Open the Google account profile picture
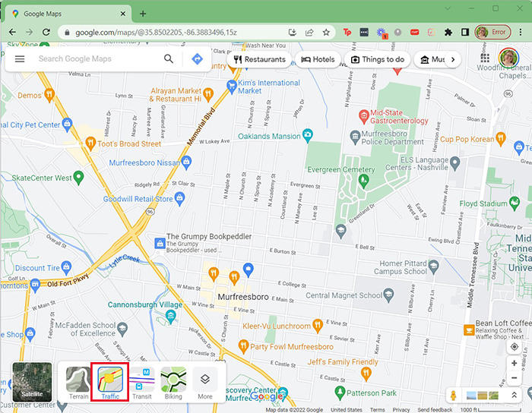 coord(508,58)
